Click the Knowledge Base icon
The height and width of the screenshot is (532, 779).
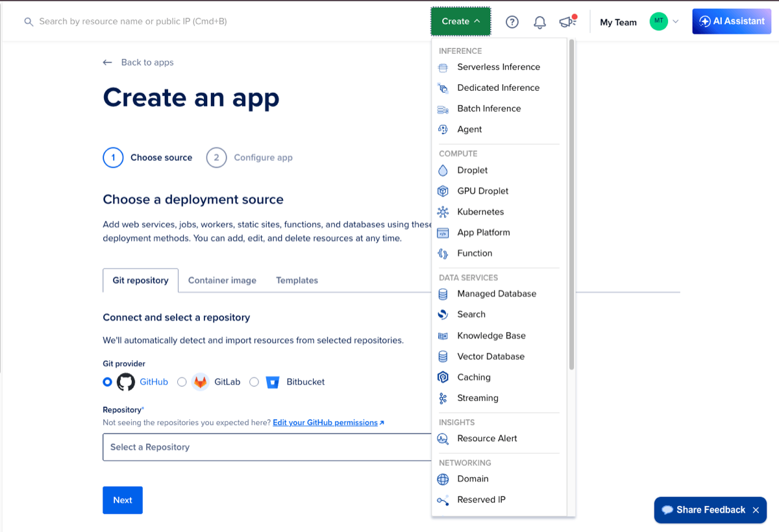click(x=443, y=336)
